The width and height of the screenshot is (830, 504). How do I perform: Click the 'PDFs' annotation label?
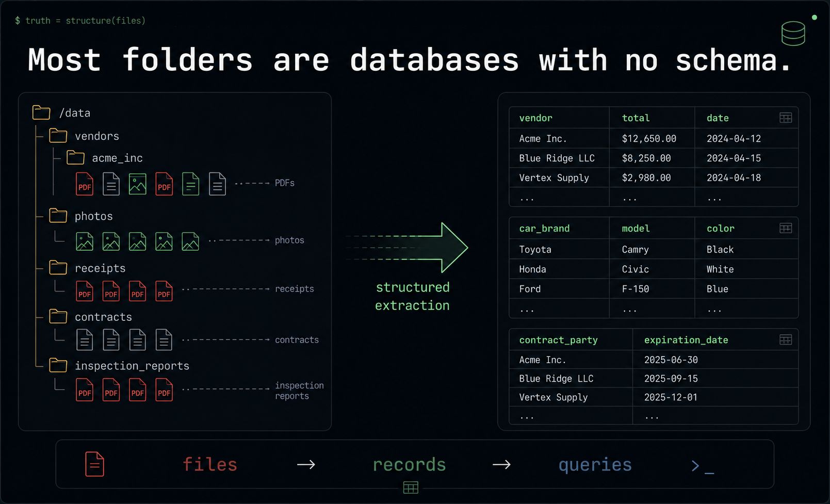tap(285, 183)
